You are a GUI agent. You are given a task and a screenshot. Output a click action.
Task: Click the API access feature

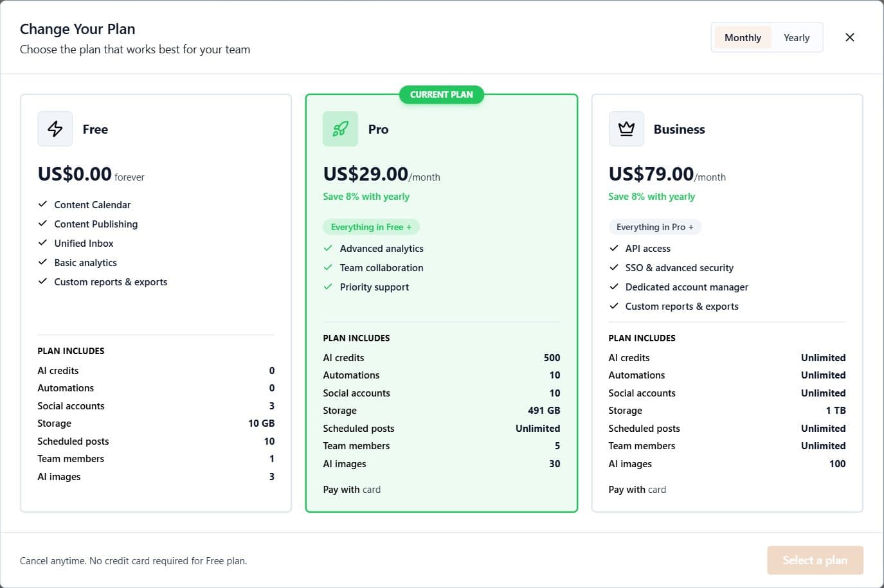pos(648,249)
